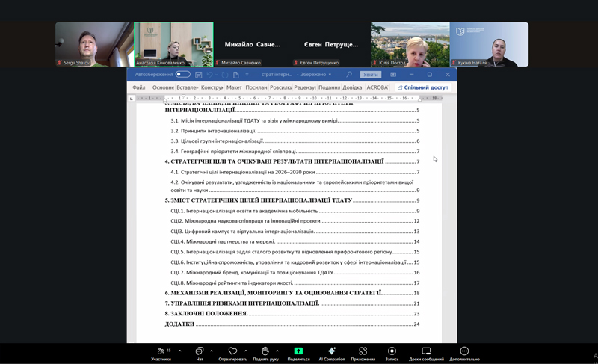
Task: Click the Undo arrow in Word title bar
Action: [x=210, y=75]
